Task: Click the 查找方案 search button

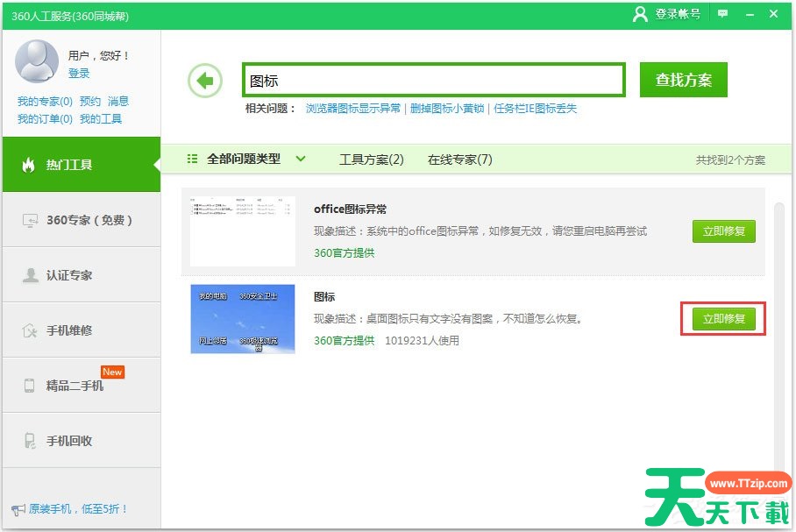Action: pyautogui.click(x=684, y=81)
